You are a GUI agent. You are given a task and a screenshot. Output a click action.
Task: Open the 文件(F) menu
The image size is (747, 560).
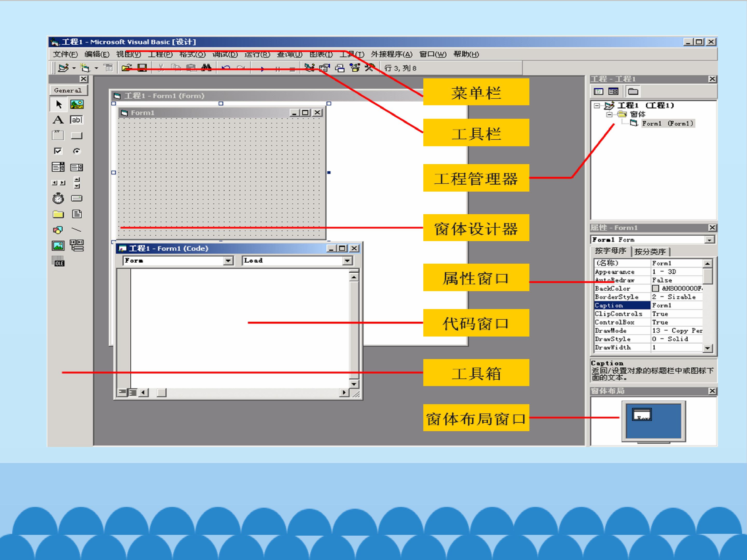point(65,54)
